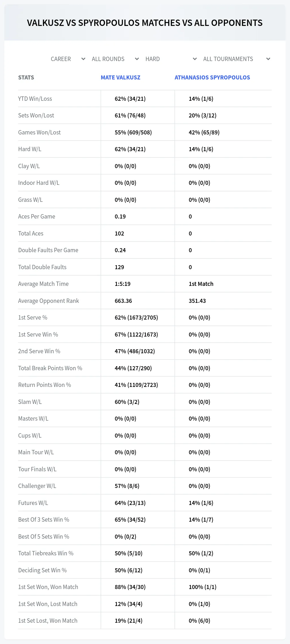
Task: Click Valkusz's Total Aces value 102
Action: (x=120, y=233)
